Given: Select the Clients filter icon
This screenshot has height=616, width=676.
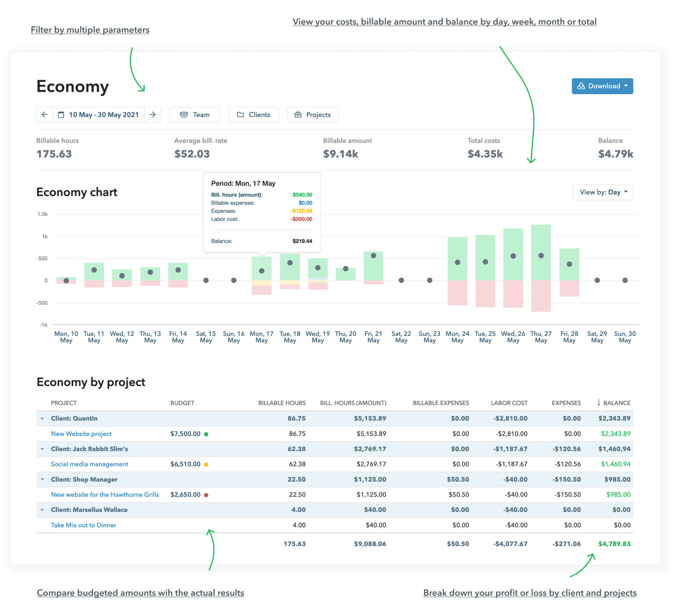Looking at the screenshot, I should pos(241,115).
